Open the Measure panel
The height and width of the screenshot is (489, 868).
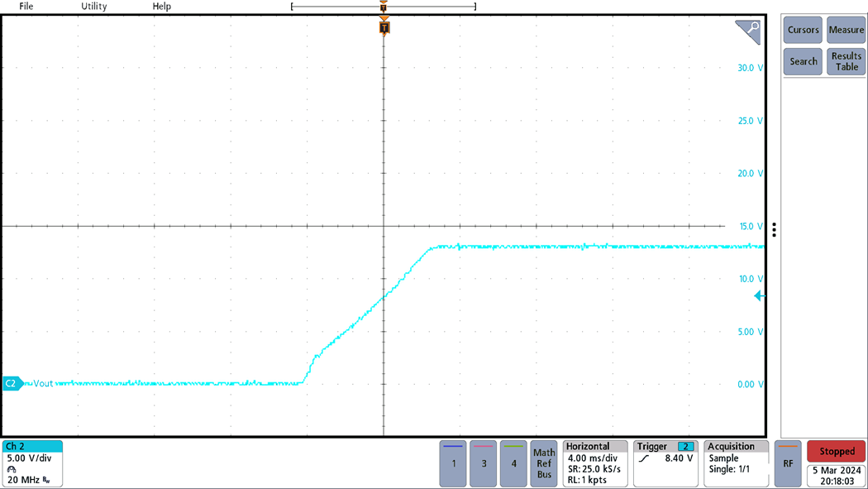pyautogui.click(x=846, y=30)
